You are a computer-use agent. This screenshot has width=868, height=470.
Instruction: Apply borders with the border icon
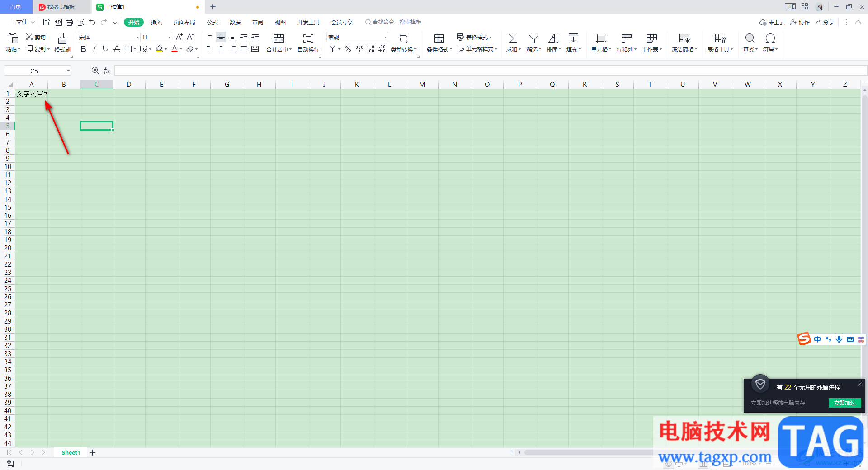pos(128,49)
